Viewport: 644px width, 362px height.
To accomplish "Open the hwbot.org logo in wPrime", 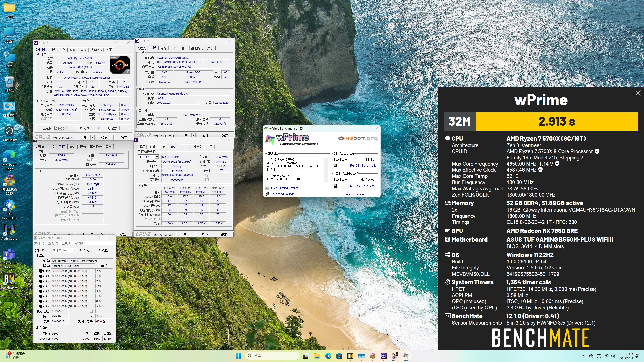I will click(358, 138).
